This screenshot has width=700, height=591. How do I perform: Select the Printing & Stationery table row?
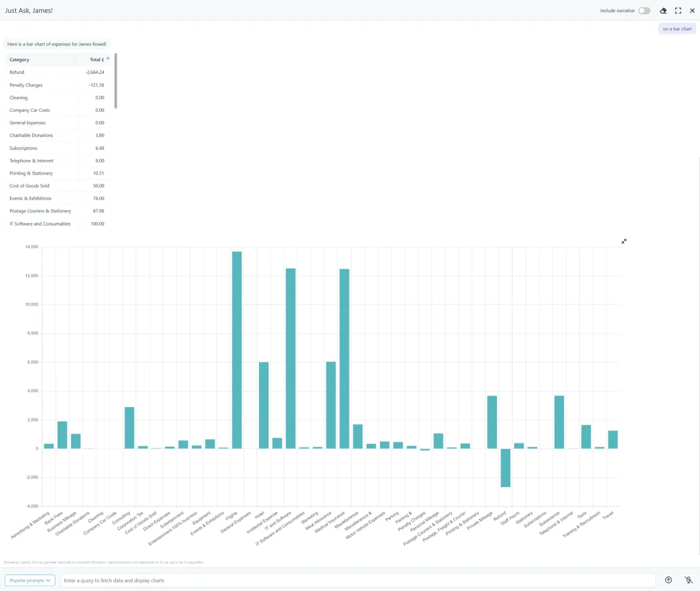[x=58, y=173]
